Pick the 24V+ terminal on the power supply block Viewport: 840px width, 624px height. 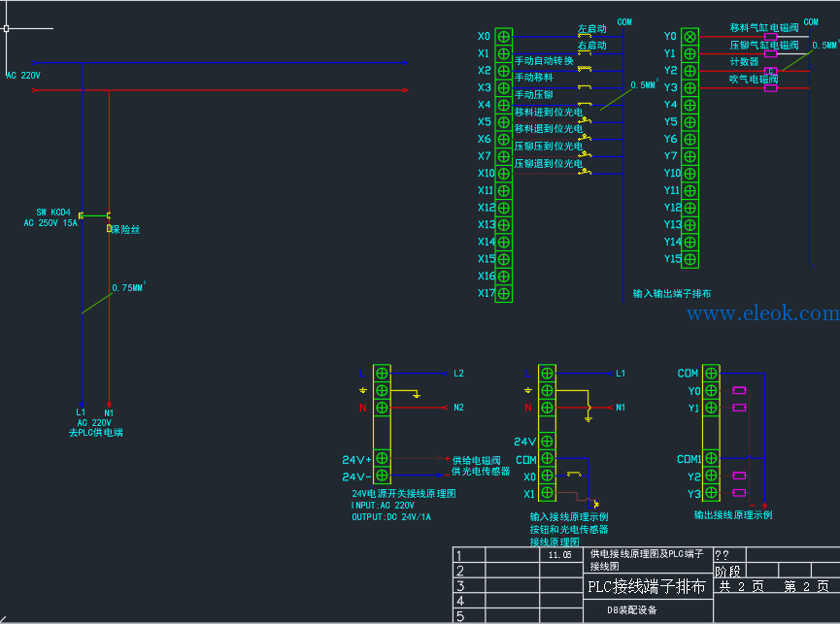click(382, 458)
